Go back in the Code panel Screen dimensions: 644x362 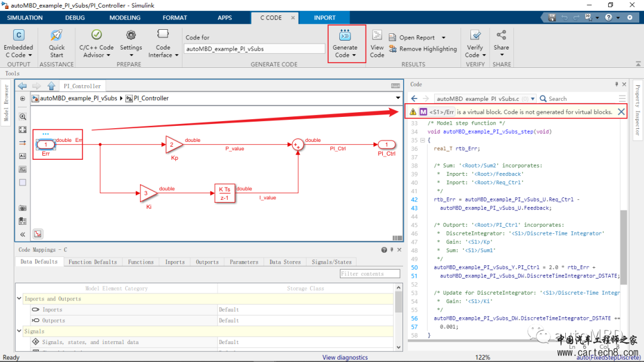coord(414,98)
